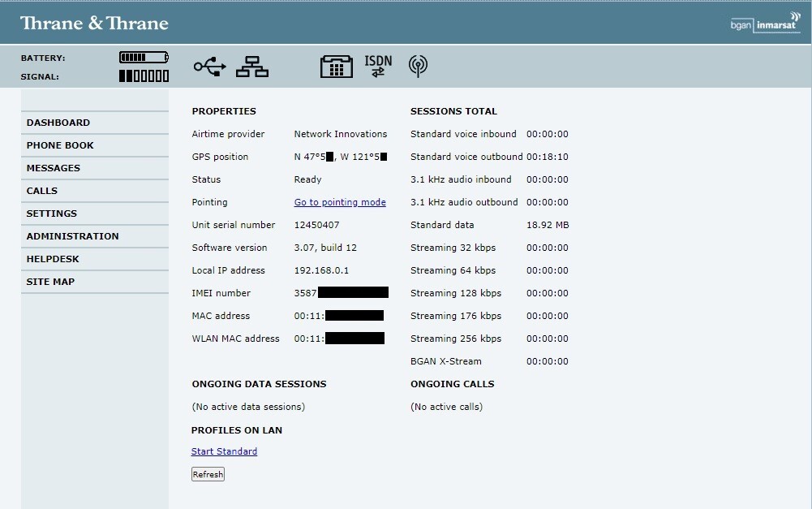
Task: Click the bgan inmarsat logo
Action: [766, 23]
